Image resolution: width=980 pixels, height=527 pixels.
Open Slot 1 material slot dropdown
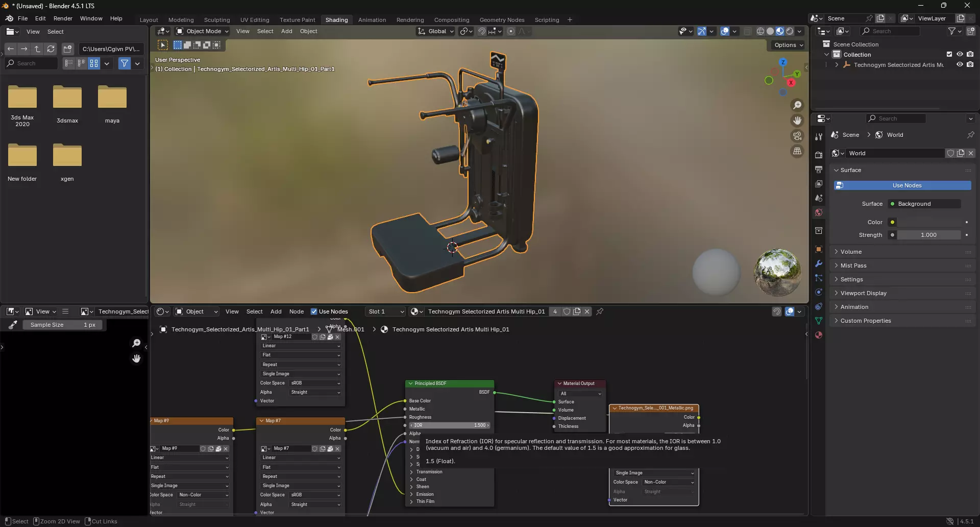386,312
